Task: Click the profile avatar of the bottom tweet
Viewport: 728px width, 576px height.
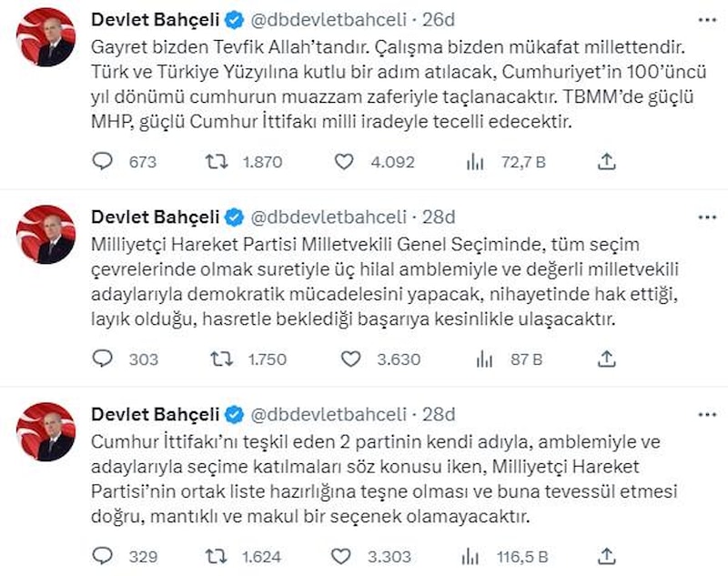Action: pyautogui.click(x=45, y=432)
